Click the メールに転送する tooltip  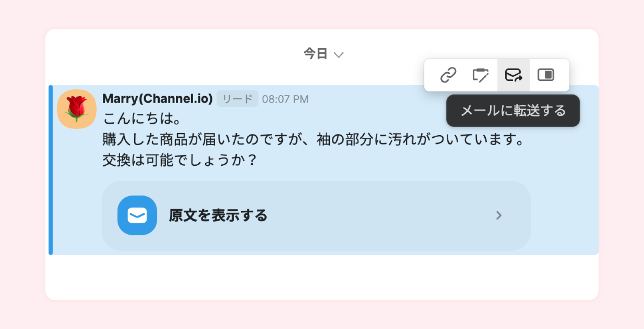(513, 110)
